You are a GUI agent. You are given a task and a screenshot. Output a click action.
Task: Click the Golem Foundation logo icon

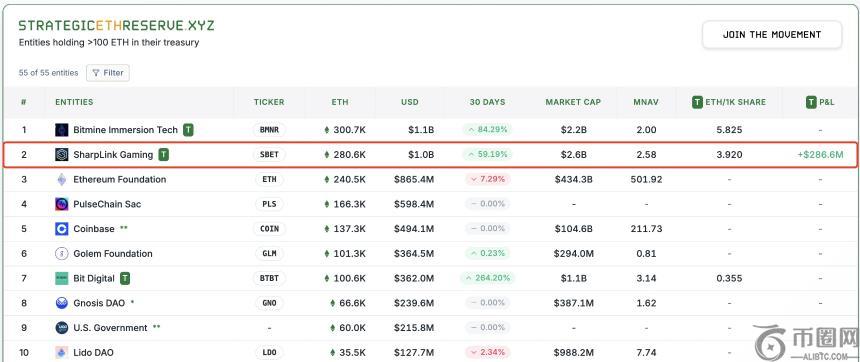pos(61,253)
